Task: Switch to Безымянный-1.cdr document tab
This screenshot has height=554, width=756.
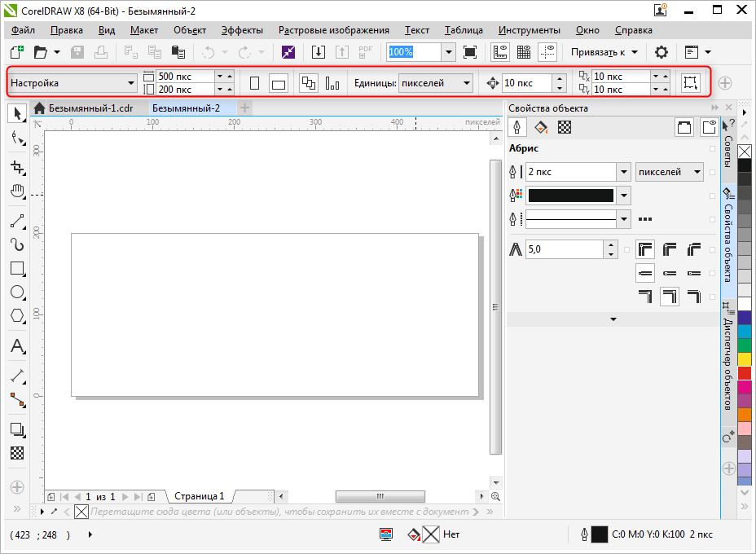Action: pyautogui.click(x=90, y=108)
